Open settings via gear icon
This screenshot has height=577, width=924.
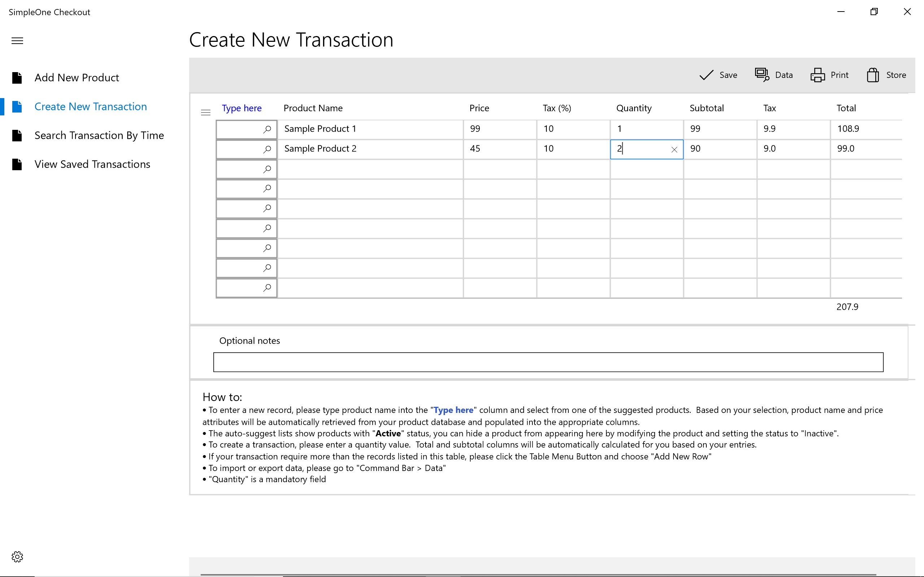(17, 557)
